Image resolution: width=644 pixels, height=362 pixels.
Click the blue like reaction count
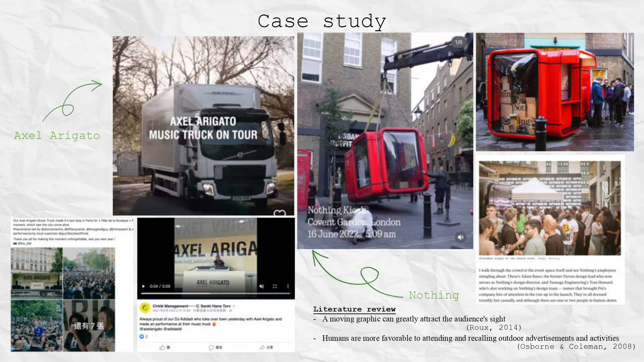[143, 336]
